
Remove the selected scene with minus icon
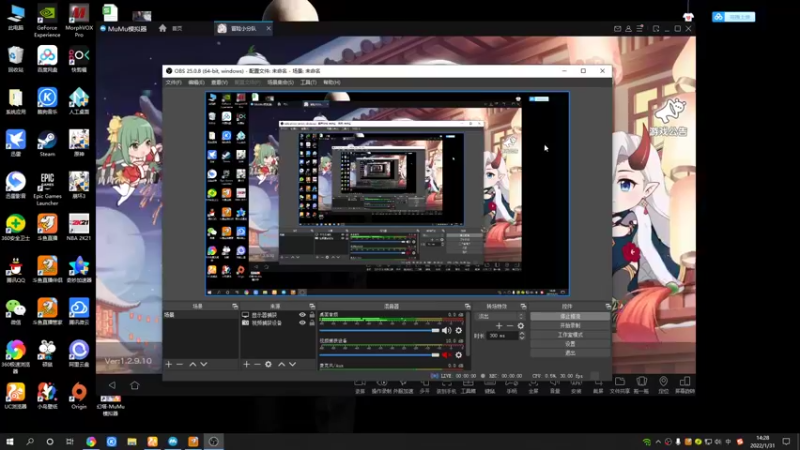click(x=180, y=364)
